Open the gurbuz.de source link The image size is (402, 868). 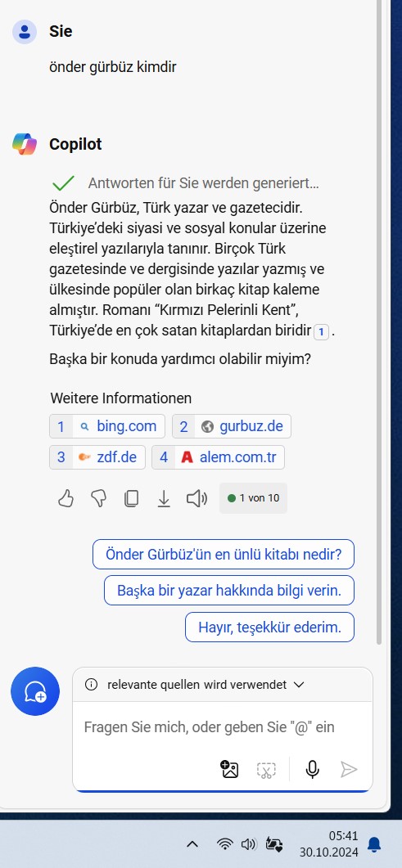pyautogui.click(x=232, y=426)
